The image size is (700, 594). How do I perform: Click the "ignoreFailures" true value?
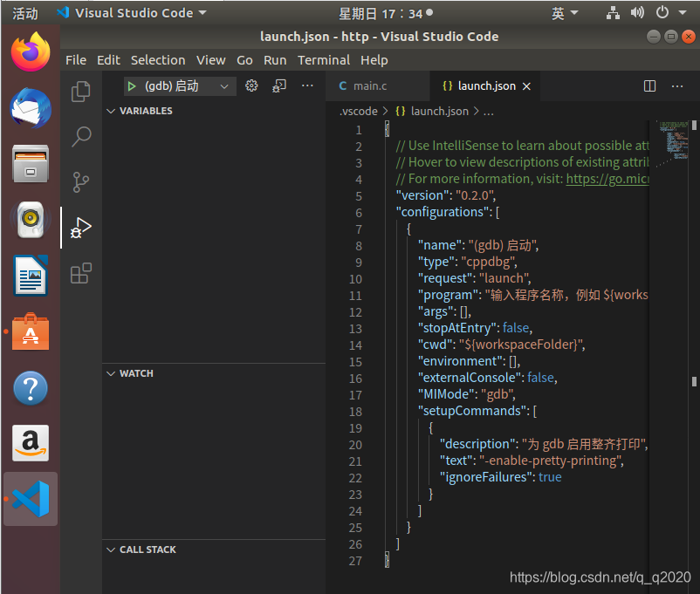pos(550,477)
